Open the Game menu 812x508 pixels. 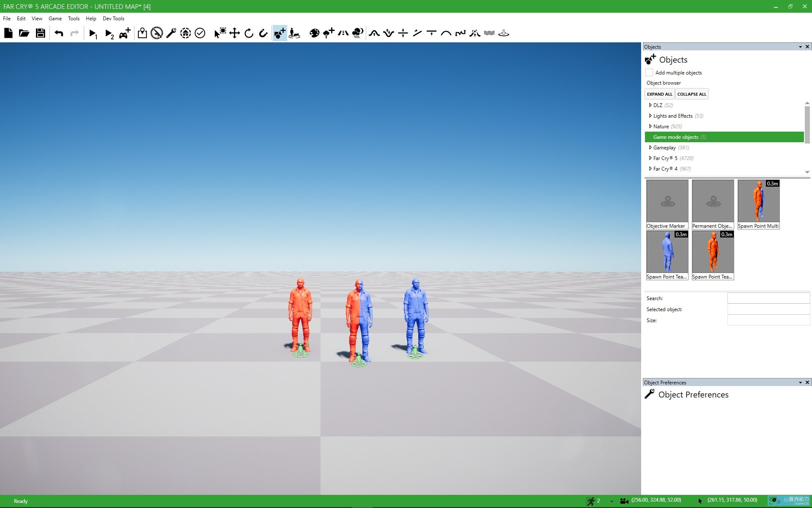(55, 18)
